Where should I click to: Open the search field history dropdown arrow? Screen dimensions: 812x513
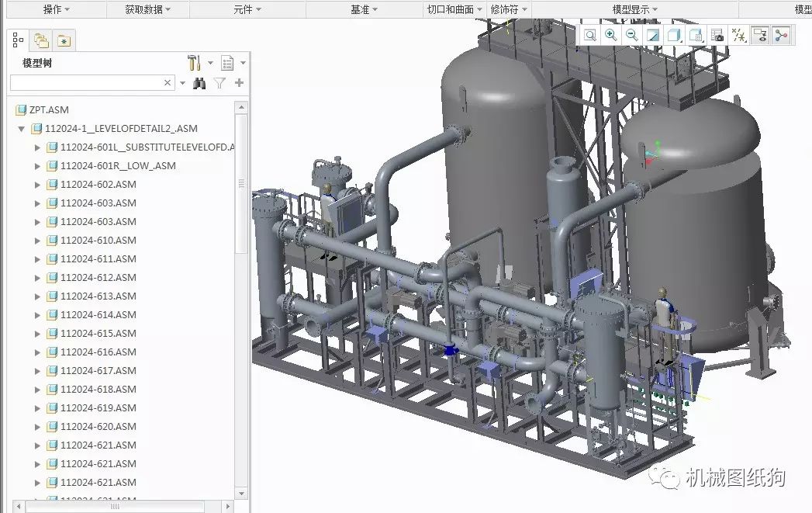tap(182, 83)
